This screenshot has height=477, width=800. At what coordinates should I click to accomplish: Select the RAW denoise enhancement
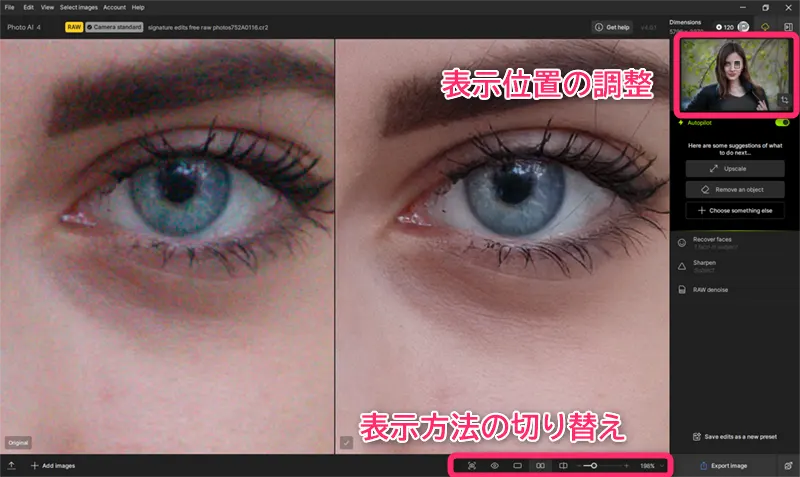735,289
